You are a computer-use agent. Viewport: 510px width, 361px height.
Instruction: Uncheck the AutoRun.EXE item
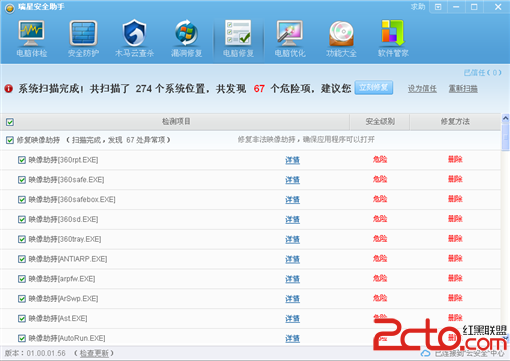pyautogui.click(x=22, y=338)
